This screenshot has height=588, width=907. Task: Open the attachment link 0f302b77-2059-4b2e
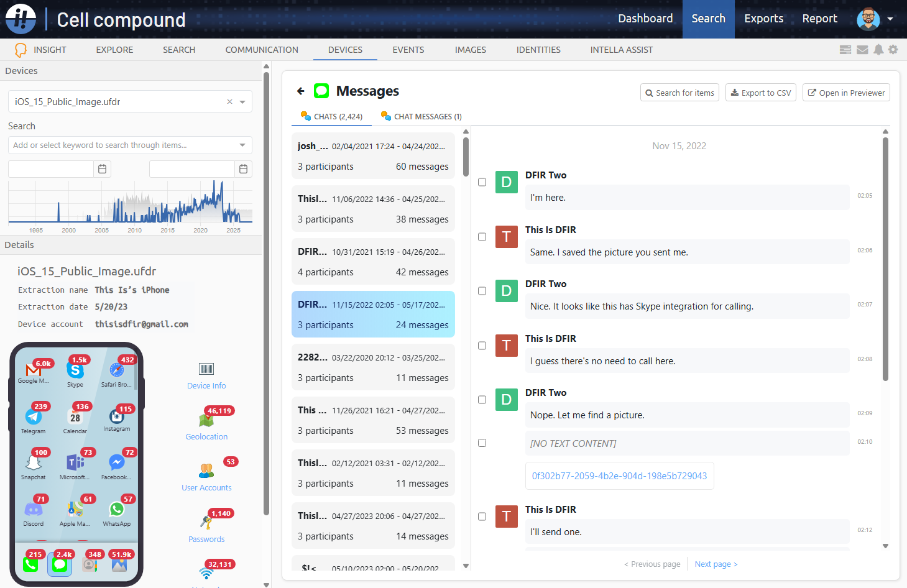[x=619, y=475]
